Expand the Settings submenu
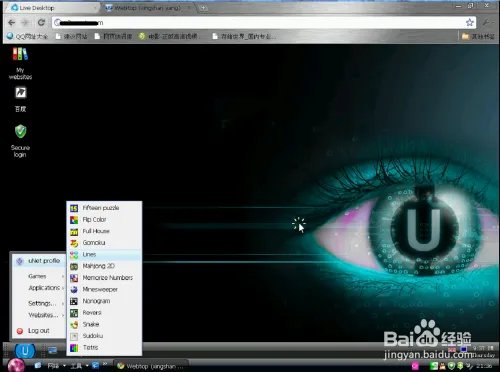Screen dimensions: 500x372 point(39,303)
